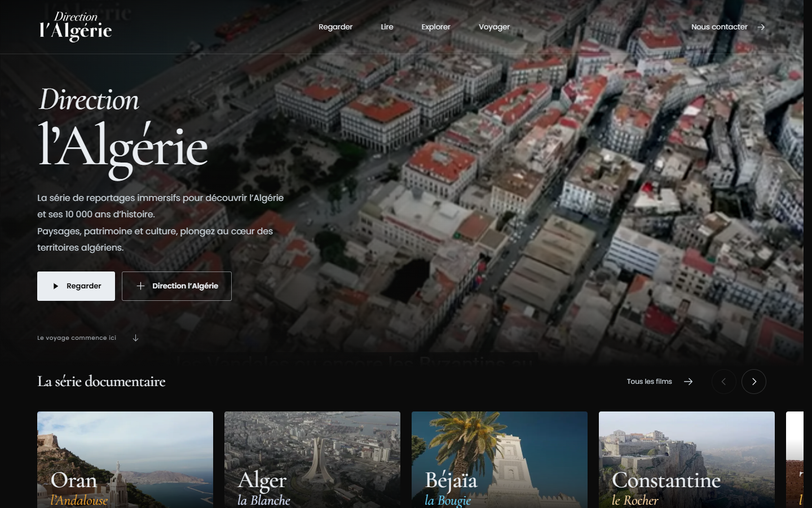Click the Direction l'Algérie header logo

point(76,27)
